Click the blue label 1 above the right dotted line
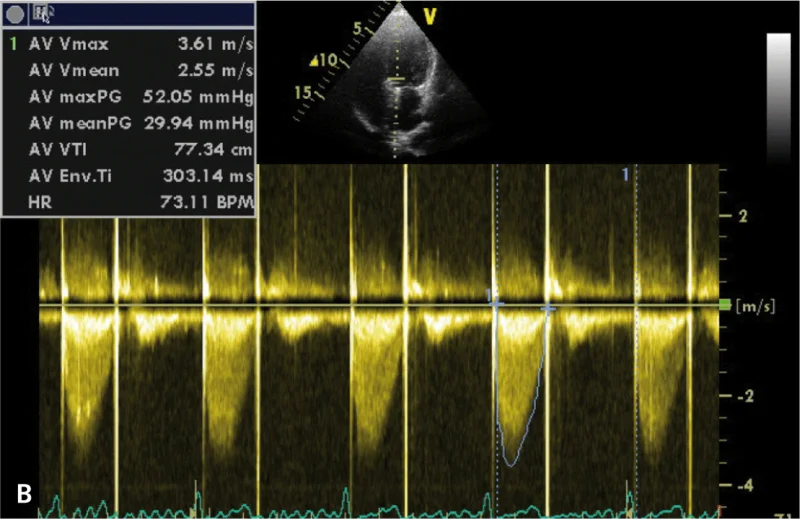 pos(626,175)
